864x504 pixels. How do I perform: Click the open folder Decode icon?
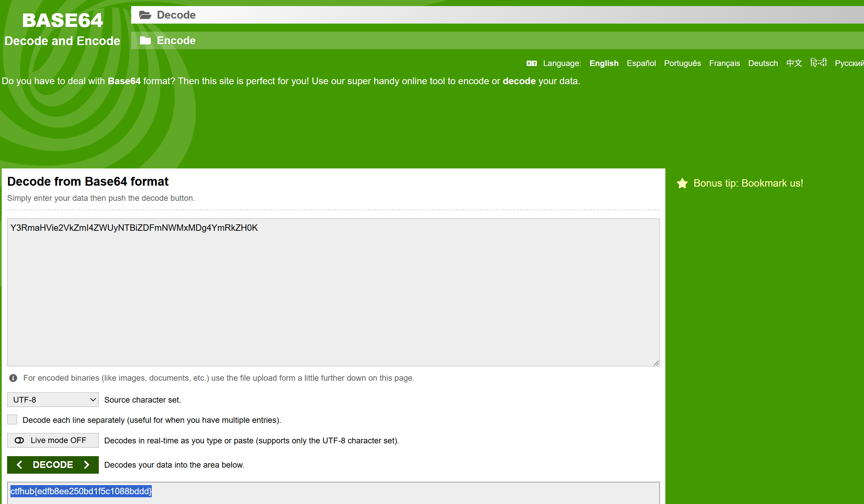[x=145, y=15]
